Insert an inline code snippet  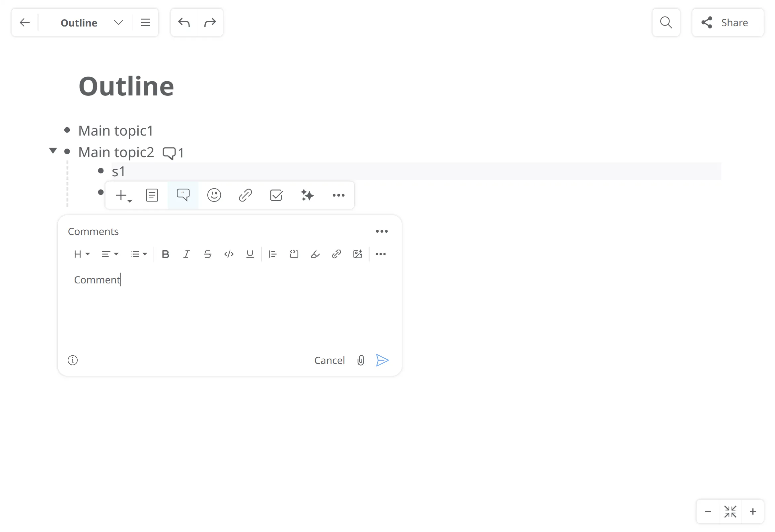tap(229, 254)
